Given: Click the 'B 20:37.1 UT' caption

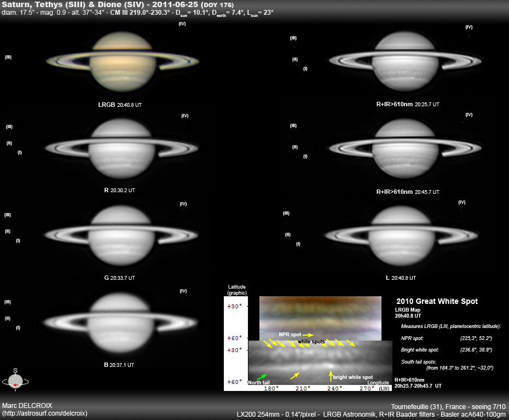Looking at the screenshot, I should coord(119,365).
